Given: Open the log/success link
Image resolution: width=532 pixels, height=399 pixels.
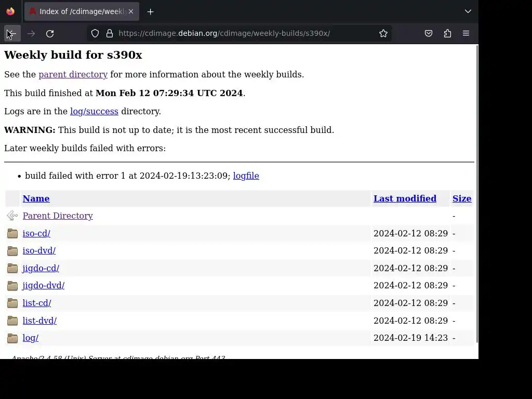Looking at the screenshot, I should tap(95, 111).
